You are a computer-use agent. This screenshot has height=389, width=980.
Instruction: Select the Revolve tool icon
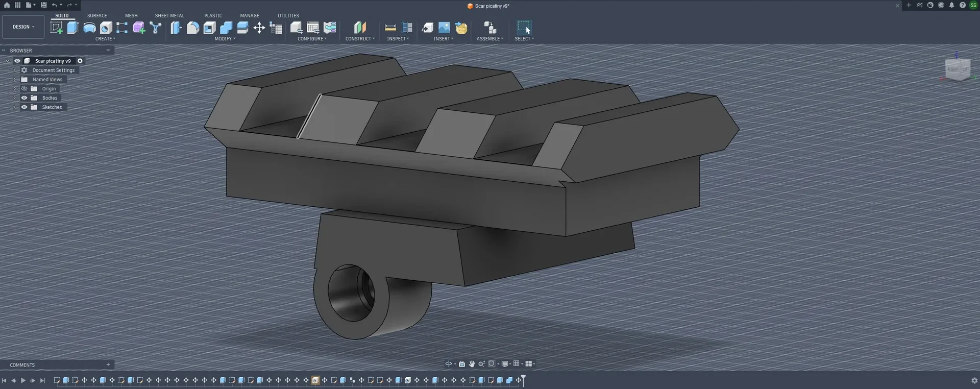point(89,28)
